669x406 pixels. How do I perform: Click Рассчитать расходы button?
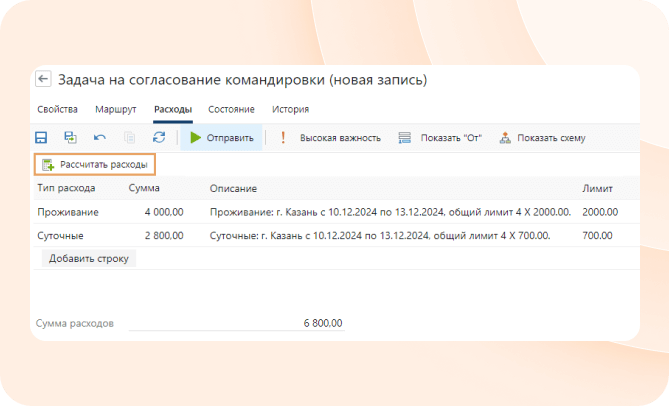click(94, 164)
